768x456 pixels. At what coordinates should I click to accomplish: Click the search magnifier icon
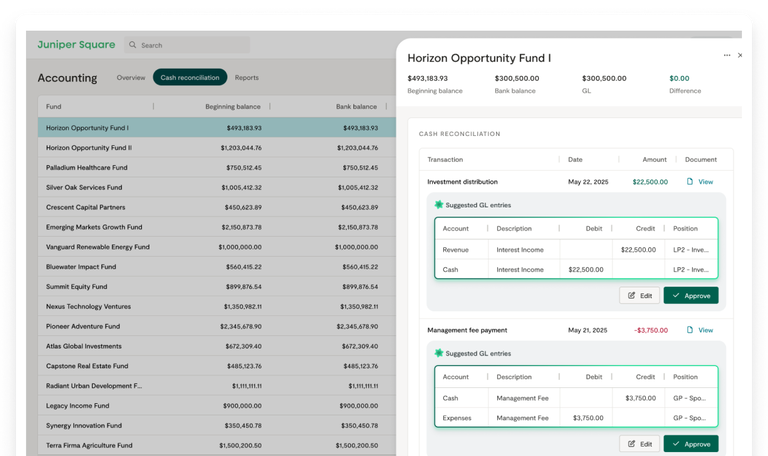point(132,45)
